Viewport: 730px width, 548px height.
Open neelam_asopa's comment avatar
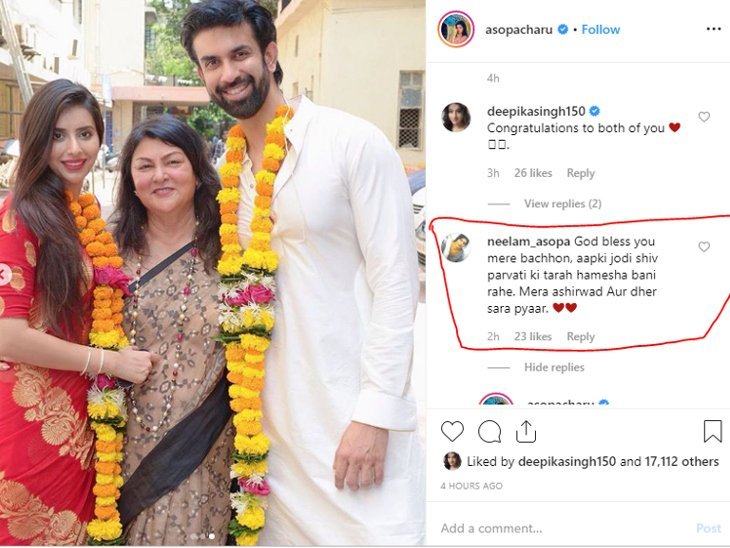pos(456,247)
